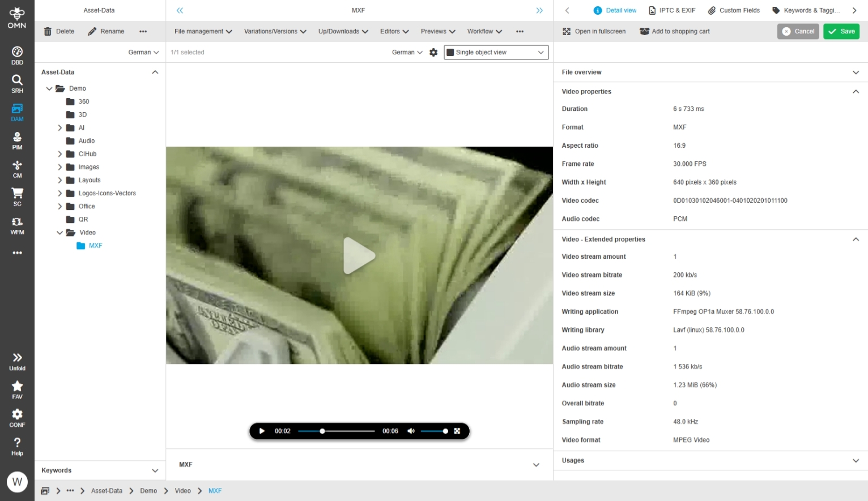This screenshot has width=868, height=501.
Task: Expand the Office folder
Action: pos(59,206)
